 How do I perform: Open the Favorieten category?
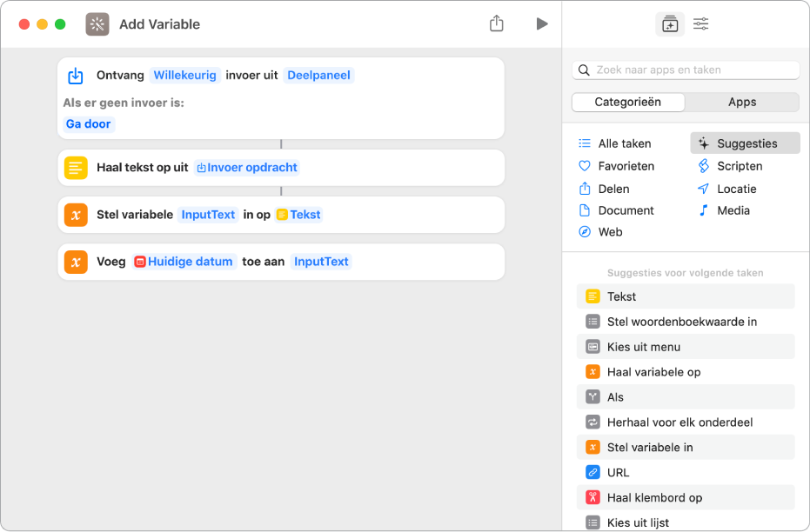[626, 166]
